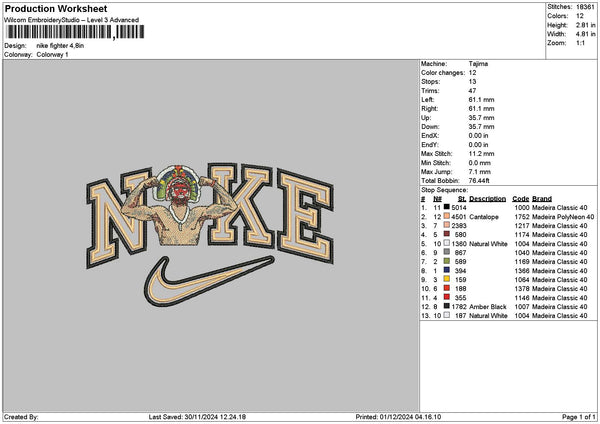Click the Max Jump value '7.1 mm'
This screenshot has width=600, height=424.
tap(480, 172)
